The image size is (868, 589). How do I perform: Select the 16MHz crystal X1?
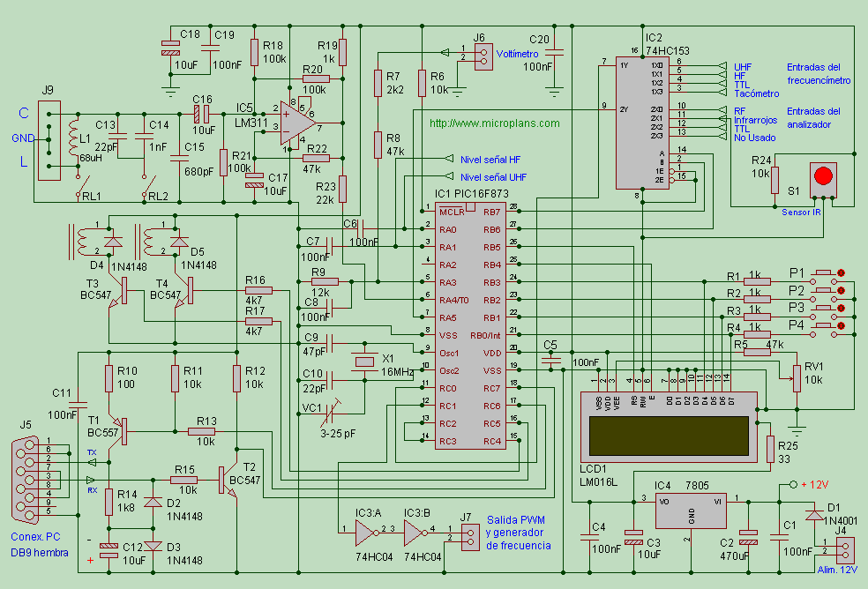point(366,362)
